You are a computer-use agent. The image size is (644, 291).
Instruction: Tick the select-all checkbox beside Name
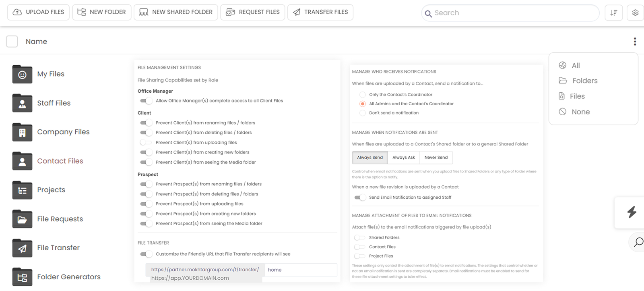(x=12, y=42)
